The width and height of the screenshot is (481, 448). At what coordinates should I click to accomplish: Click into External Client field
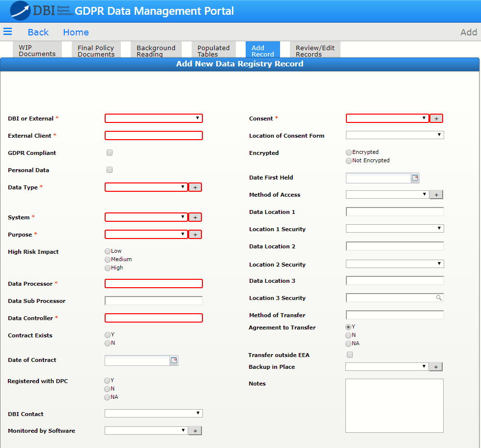pos(154,135)
